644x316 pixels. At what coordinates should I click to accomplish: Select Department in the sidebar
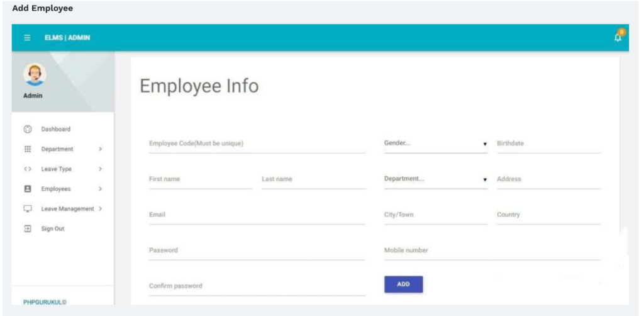57,149
